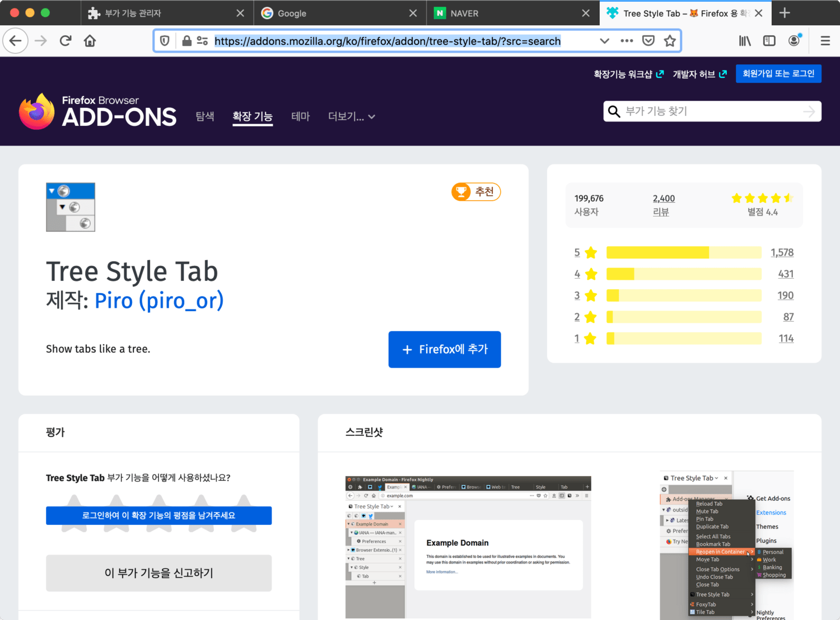Select the 테마 navigation item

coord(301,116)
